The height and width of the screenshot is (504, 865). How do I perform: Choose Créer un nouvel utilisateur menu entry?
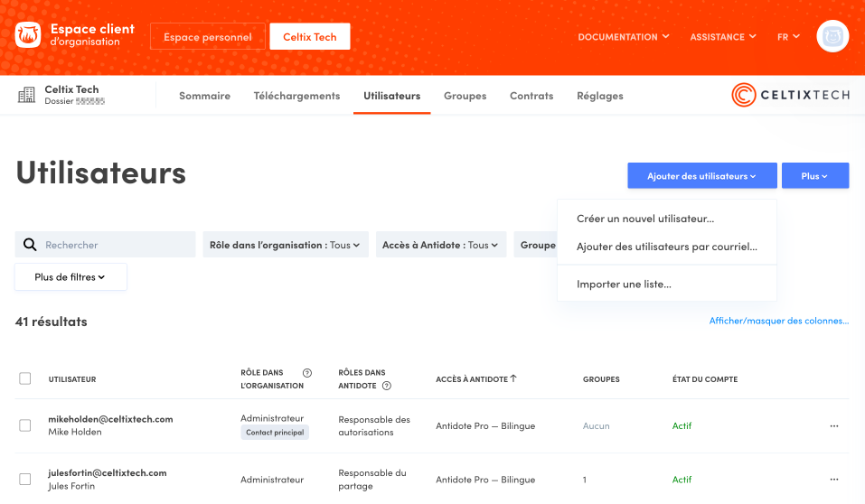click(645, 219)
